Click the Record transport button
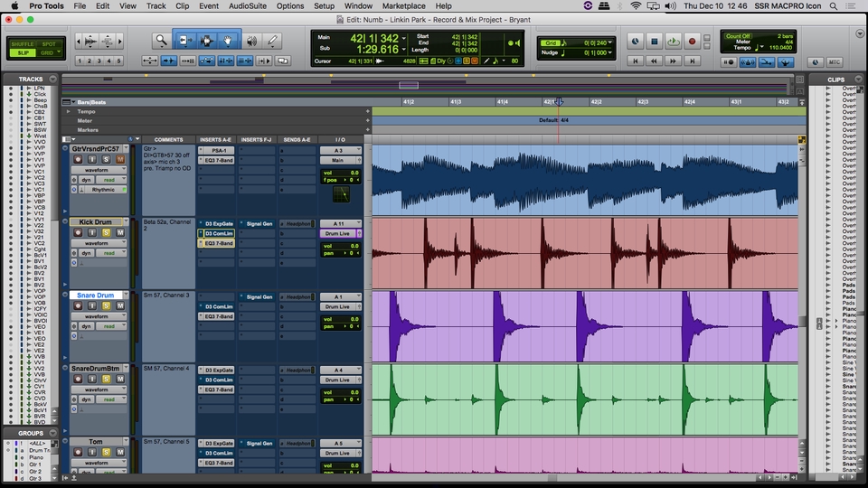The height and width of the screenshot is (488, 868). pos(692,41)
